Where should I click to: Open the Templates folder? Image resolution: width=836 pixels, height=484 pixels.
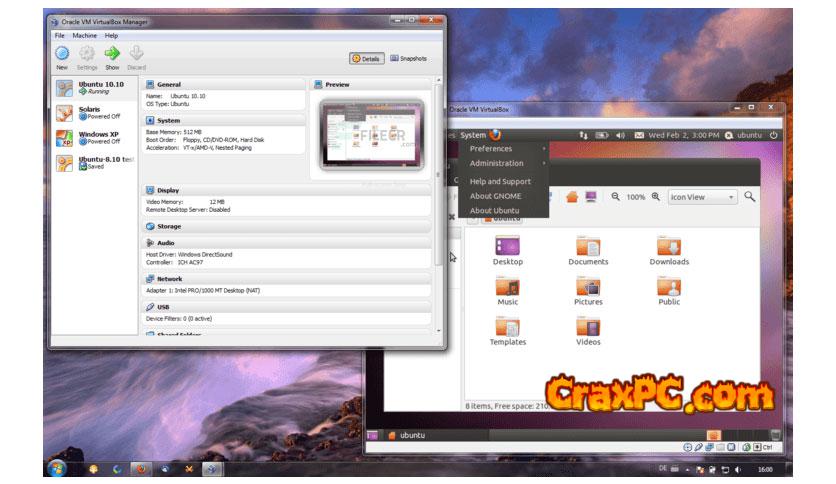(x=508, y=331)
